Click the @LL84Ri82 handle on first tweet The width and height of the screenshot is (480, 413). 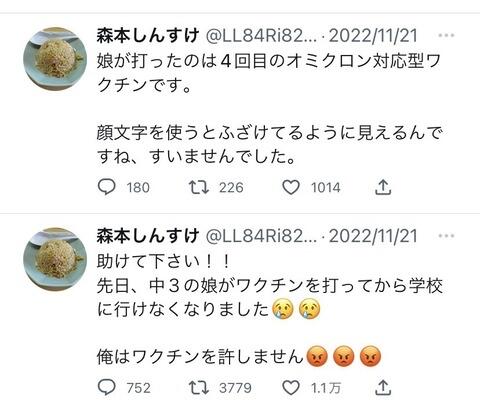262,36
